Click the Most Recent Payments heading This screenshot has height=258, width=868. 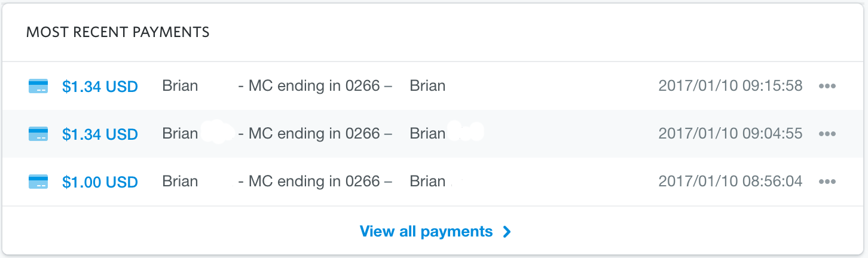(118, 32)
